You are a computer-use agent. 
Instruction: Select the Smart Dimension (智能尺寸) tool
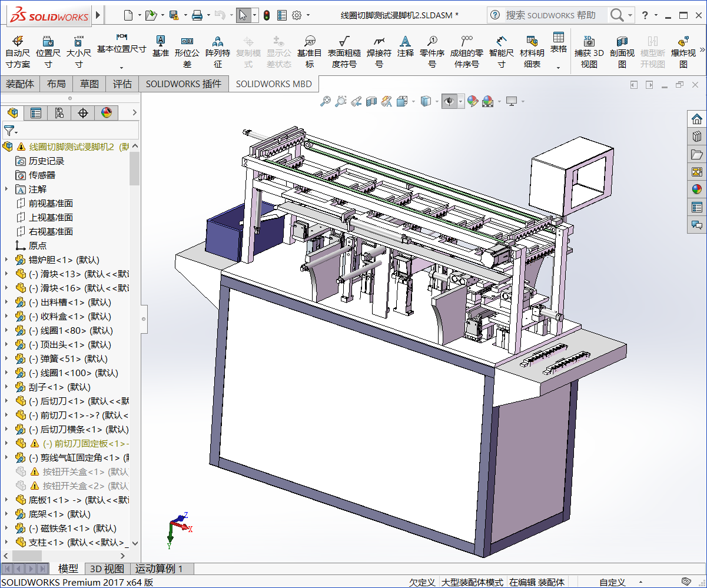pyautogui.click(x=501, y=51)
